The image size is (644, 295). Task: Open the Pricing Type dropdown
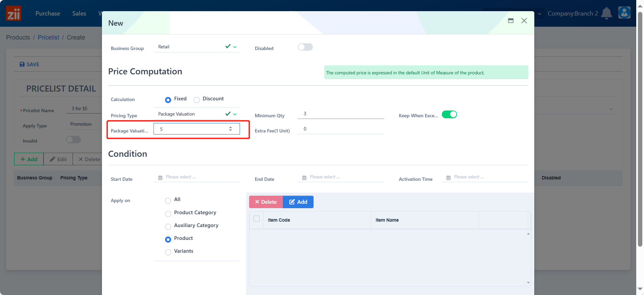[x=197, y=114]
